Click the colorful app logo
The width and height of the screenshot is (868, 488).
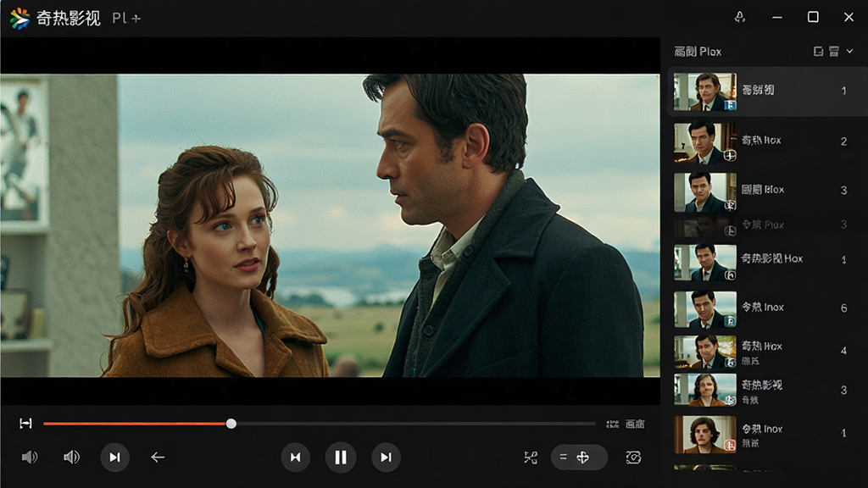[x=19, y=19]
